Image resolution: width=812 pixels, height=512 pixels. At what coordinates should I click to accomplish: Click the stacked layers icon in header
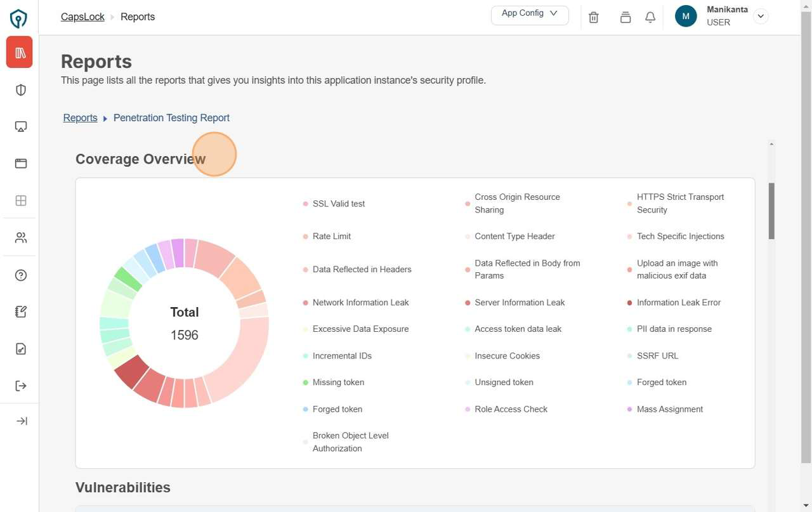pos(625,18)
